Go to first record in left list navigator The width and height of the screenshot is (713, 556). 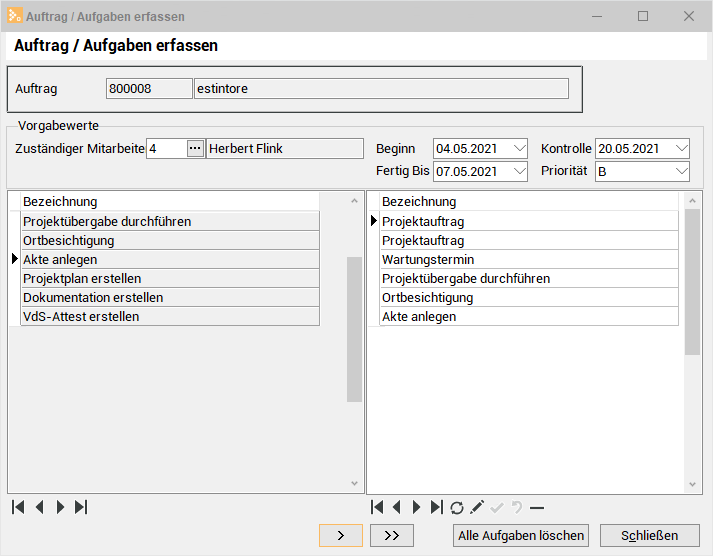click(18, 507)
